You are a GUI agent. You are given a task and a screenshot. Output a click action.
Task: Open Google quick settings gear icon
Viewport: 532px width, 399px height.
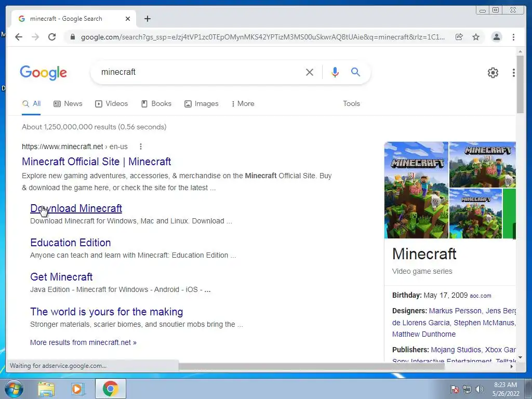pos(493,73)
